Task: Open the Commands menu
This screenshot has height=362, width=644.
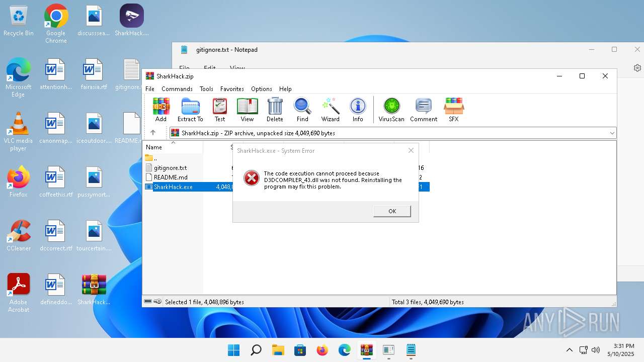Action: coord(177,88)
